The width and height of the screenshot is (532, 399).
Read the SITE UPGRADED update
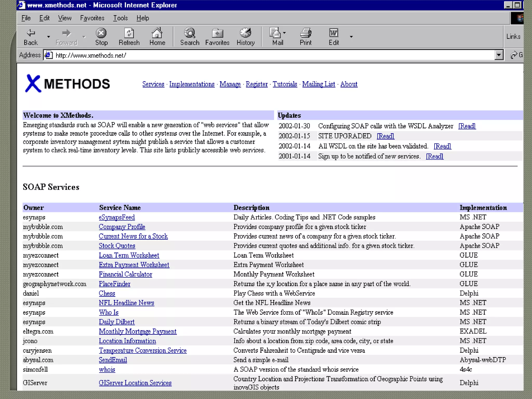tap(385, 136)
